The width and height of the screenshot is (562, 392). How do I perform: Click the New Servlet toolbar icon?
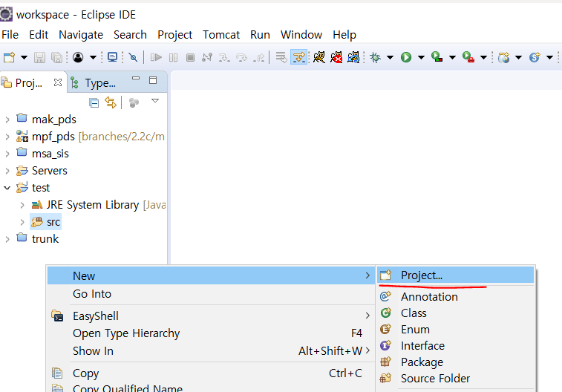point(535,57)
